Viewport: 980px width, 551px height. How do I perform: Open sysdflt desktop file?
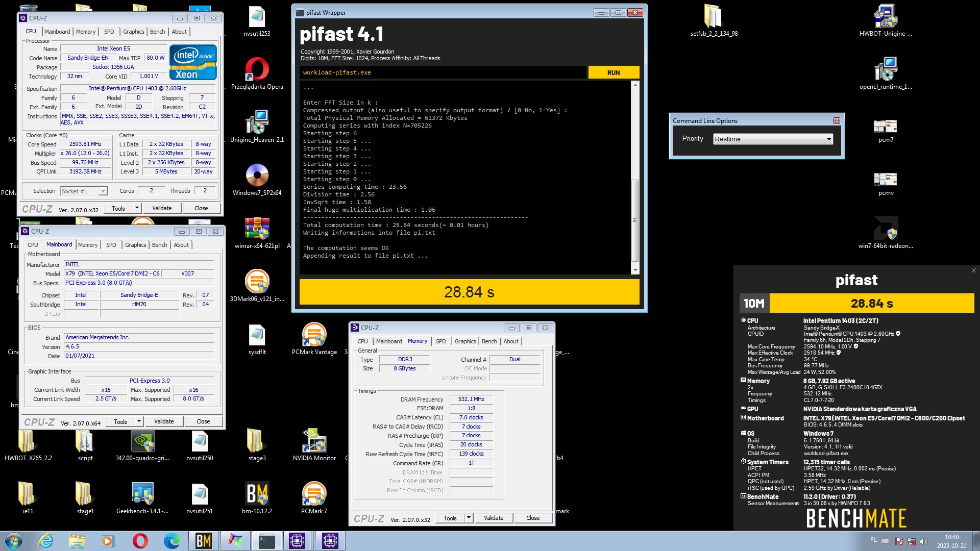257,339
